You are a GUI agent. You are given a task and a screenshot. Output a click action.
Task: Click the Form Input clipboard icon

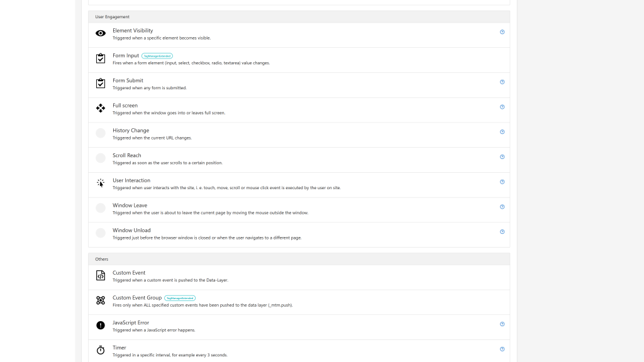click(x=101, y=58)
